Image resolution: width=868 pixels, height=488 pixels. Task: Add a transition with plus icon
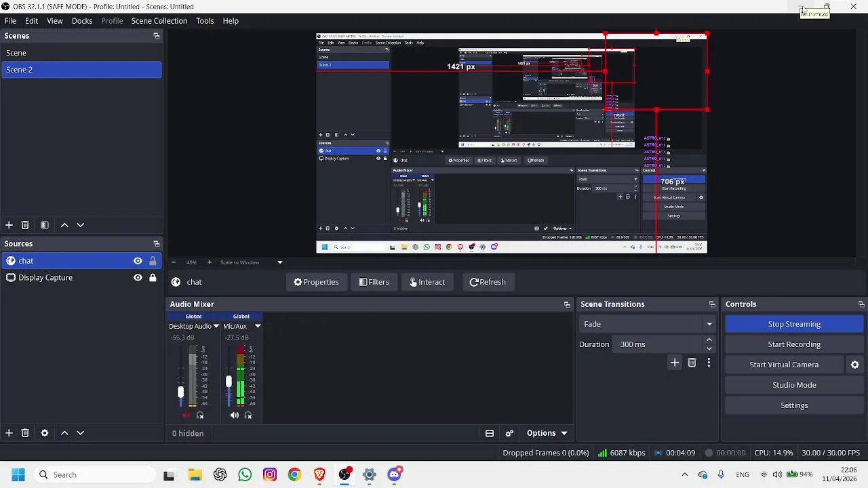675,363
